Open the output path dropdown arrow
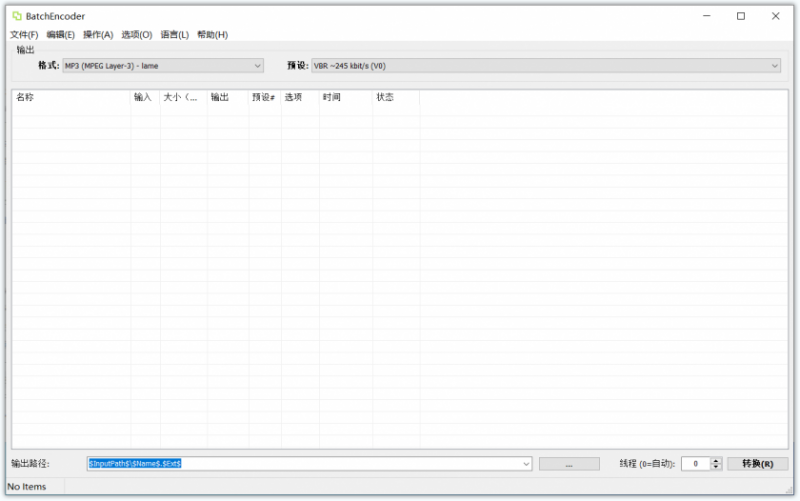Viewport: 800px width, 501px height. [x=526, y=464]
